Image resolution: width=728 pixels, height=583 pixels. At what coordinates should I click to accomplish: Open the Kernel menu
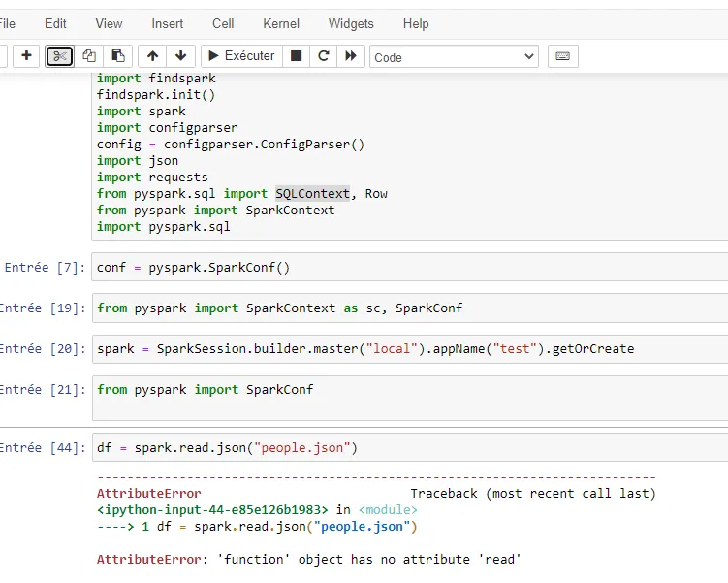coord(281,23)
